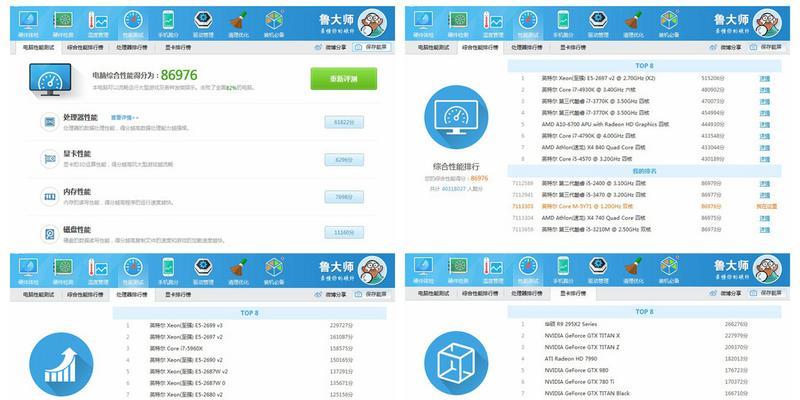This screenshot has width=800, height=400.
Task: Select Xeon E5-2699 v3 row in processor ranking
Action: 249,325
